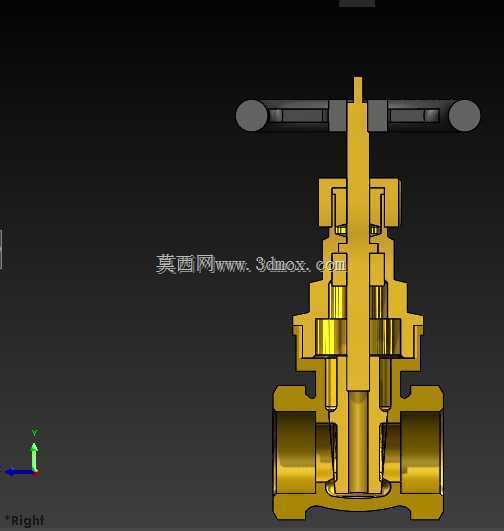Select the packing nut at bonnet top

pyautogui.click(x=359, y=203)
